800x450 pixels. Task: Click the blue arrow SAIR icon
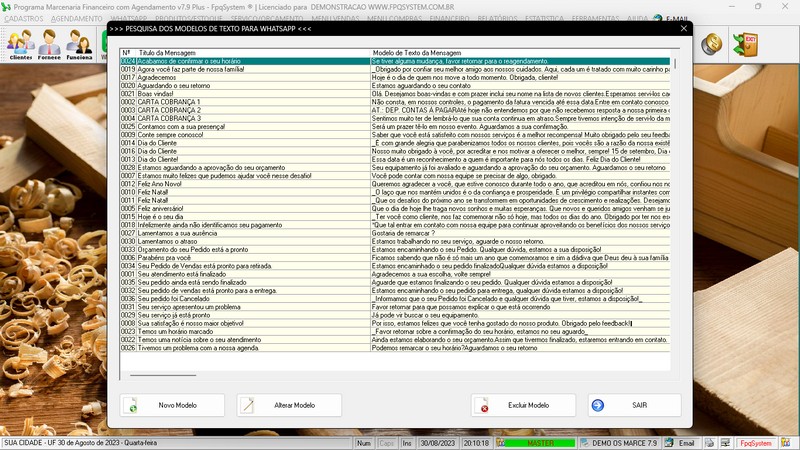pyautogui.click(x=597, y=405)
